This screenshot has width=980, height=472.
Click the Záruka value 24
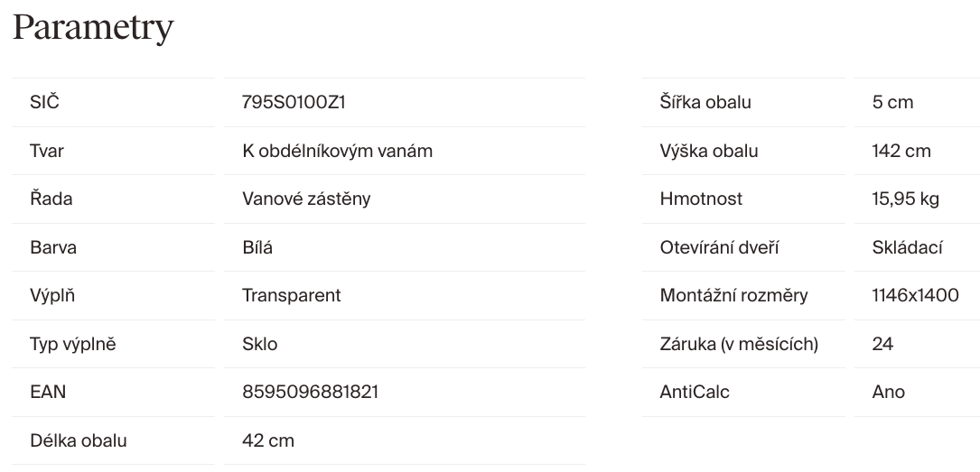point(882,344)
